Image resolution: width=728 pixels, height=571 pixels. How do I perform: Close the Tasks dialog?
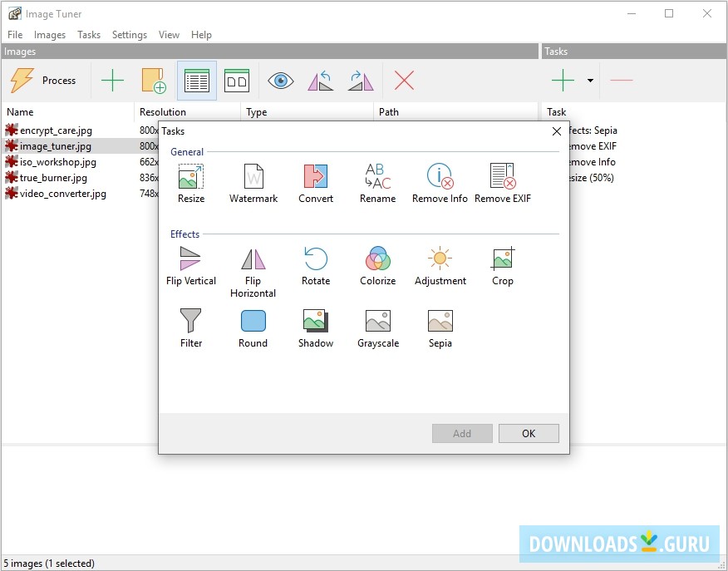click(557, 131)
